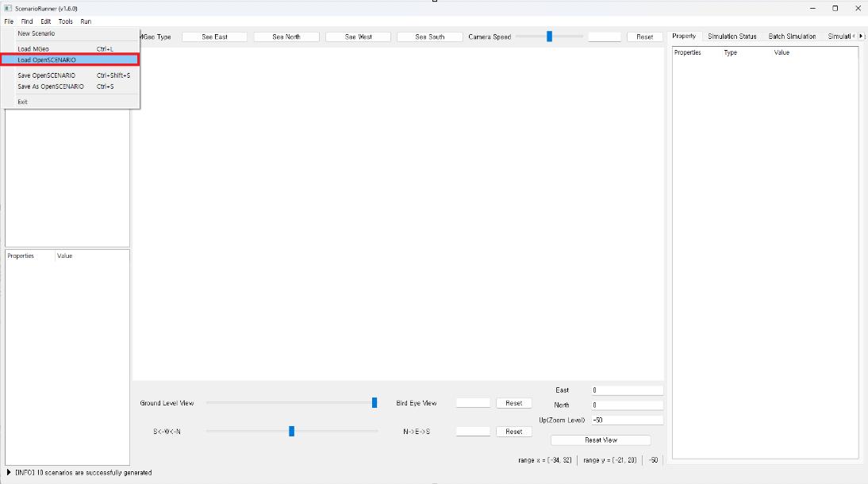
Task: Reset the Camera Speed value
Action: (x=644, y=37)
